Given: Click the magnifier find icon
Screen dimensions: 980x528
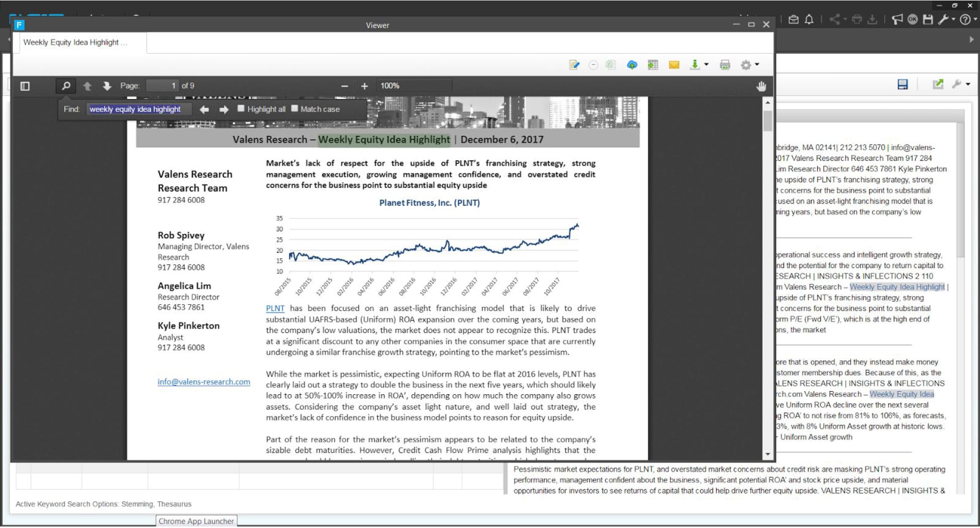Looking at the screenshot, I should pos(66,86).
